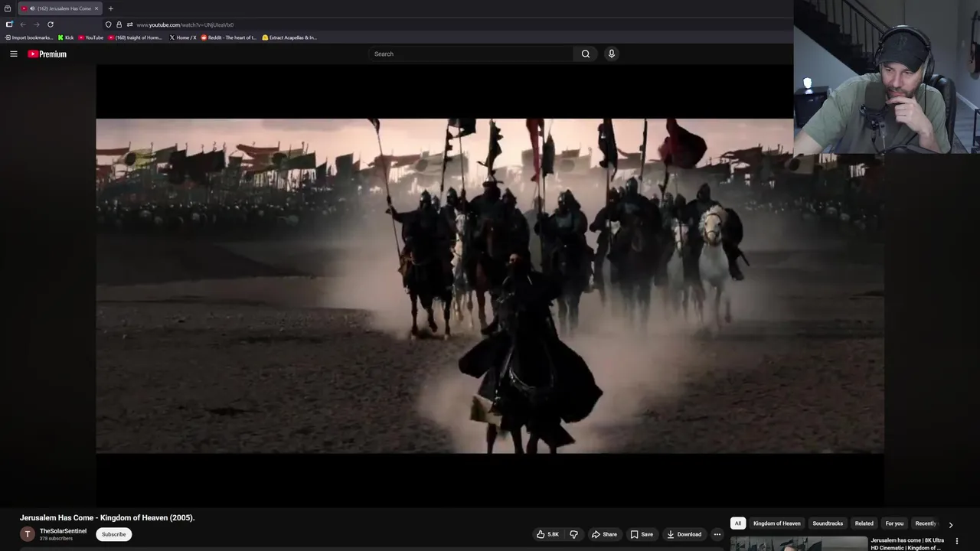980x551 pixels.
Task: Click the search magnifier button
Action: point(585,54)
